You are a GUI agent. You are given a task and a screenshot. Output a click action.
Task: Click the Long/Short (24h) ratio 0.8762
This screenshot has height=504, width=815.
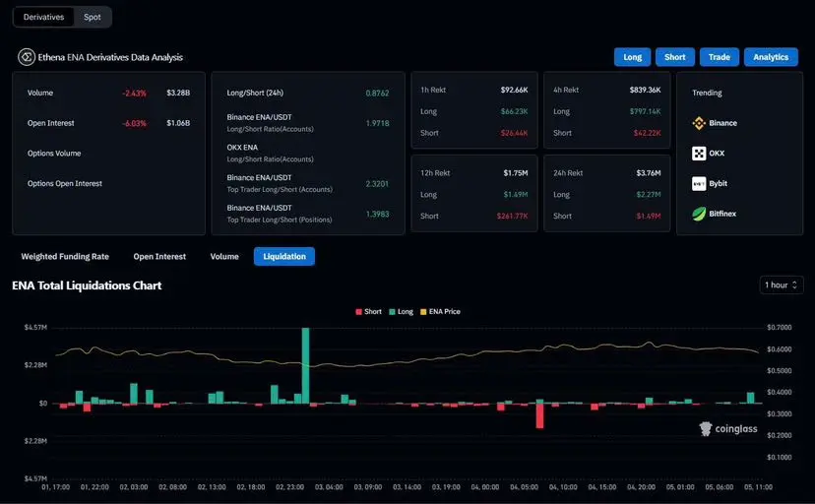tap(377, 93)
